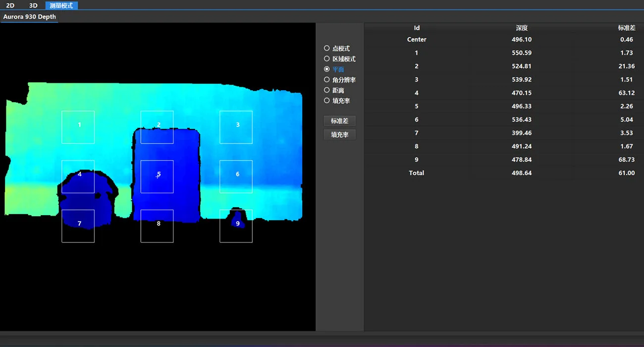Click Center depth value 496.10
The height and width of the screenshot is (347, 644).
point(522,40)
